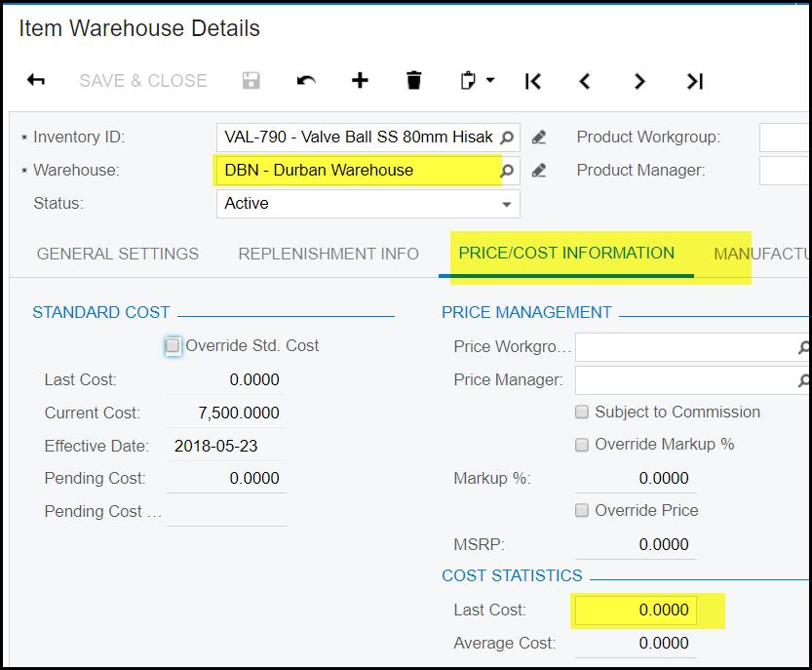Image resolution: width=812 pixels, height=670 pixels.
Task: Check the Override Markup % box
Action: click(x=582, y=445)
